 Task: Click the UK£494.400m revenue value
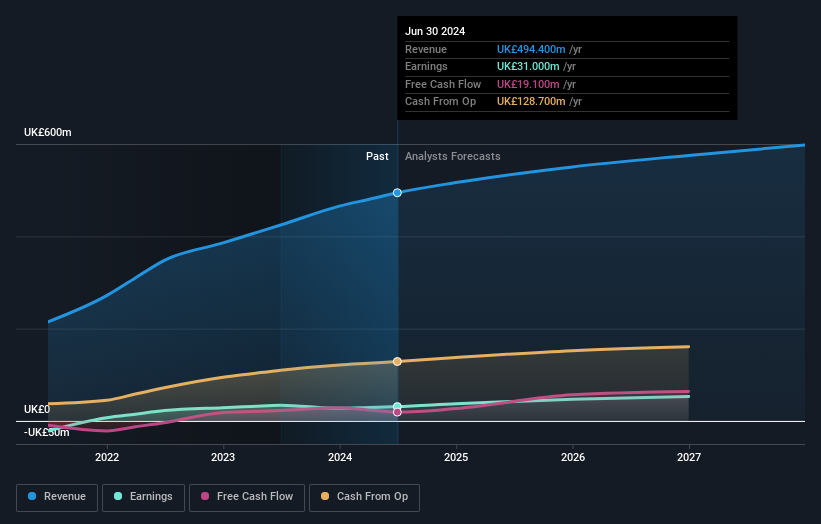tap(531, 49)
